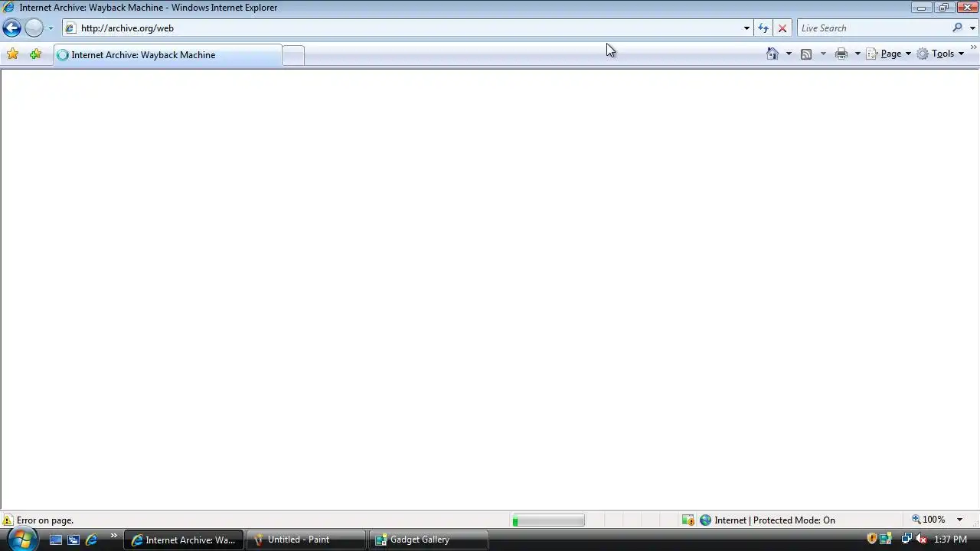This screenshot has width=980, height=551.
Task: Click the green tray icon beside the shield
Action: pyautogui.click(x=886, y=539)
